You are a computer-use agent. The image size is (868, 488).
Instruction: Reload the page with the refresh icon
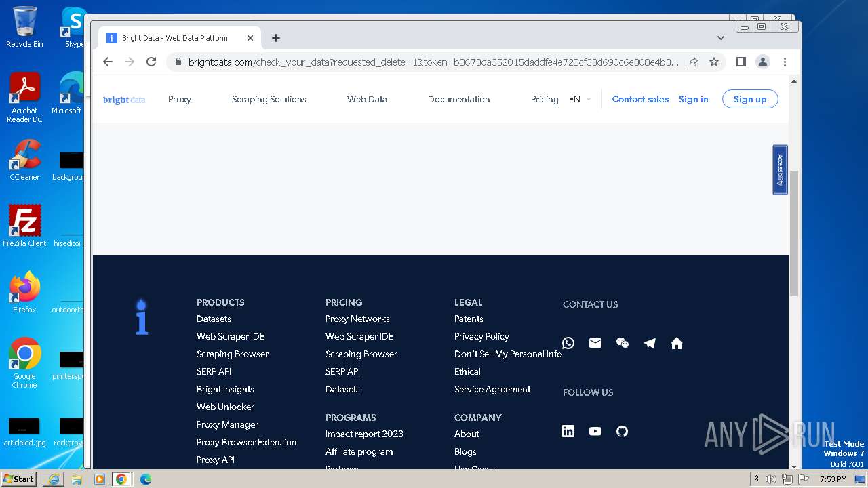click(x=151, y=62)
